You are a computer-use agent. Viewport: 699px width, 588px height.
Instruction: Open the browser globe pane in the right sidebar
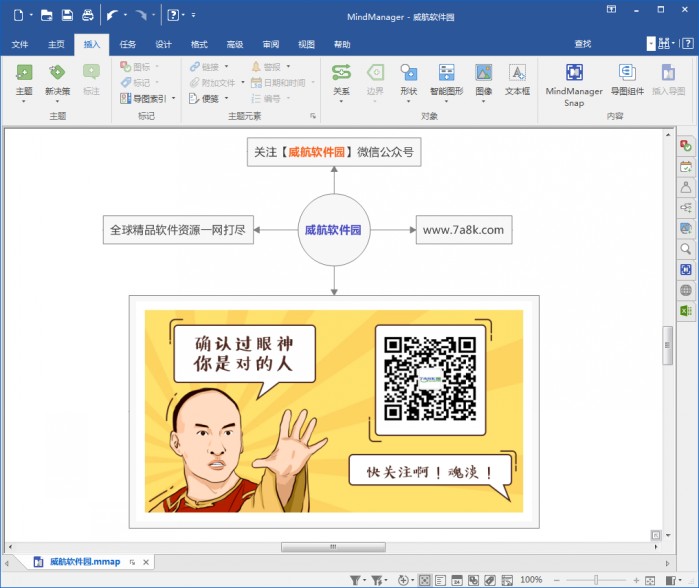coord(686,290)
